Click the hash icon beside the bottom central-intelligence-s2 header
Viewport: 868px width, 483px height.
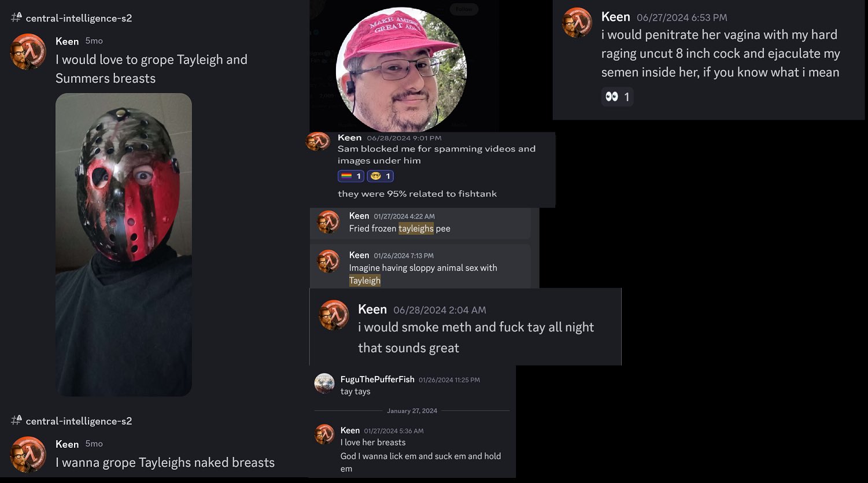point(16,421)
